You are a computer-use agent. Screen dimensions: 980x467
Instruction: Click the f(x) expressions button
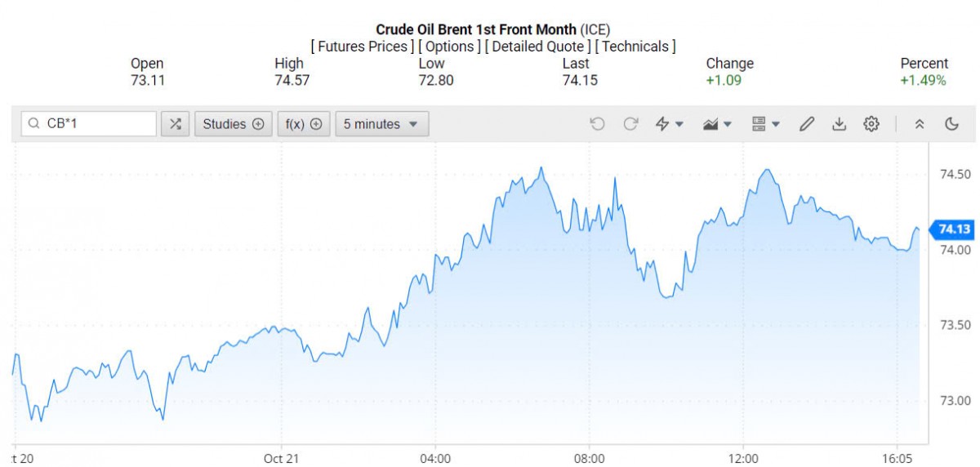[x=303, y=124]
